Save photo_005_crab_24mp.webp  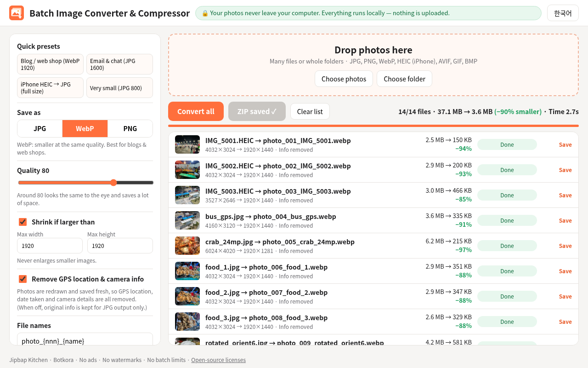pyautogui.click(x=565, y=246)
